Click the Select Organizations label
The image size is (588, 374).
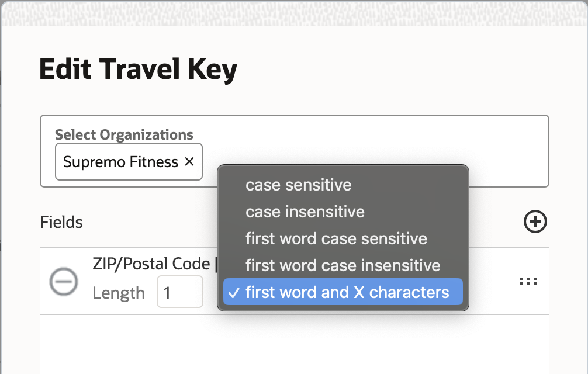pyautogui.click(x=124, y=134)
